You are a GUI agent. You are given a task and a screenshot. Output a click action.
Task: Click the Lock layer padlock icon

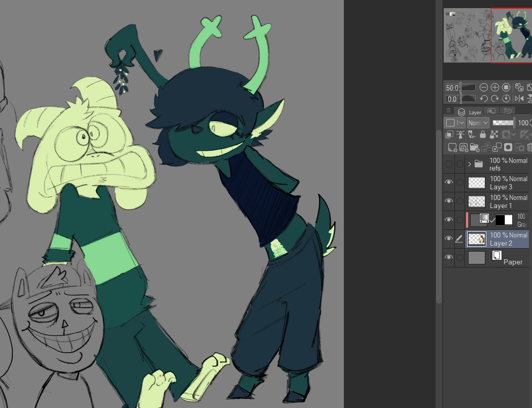[482, 135]
